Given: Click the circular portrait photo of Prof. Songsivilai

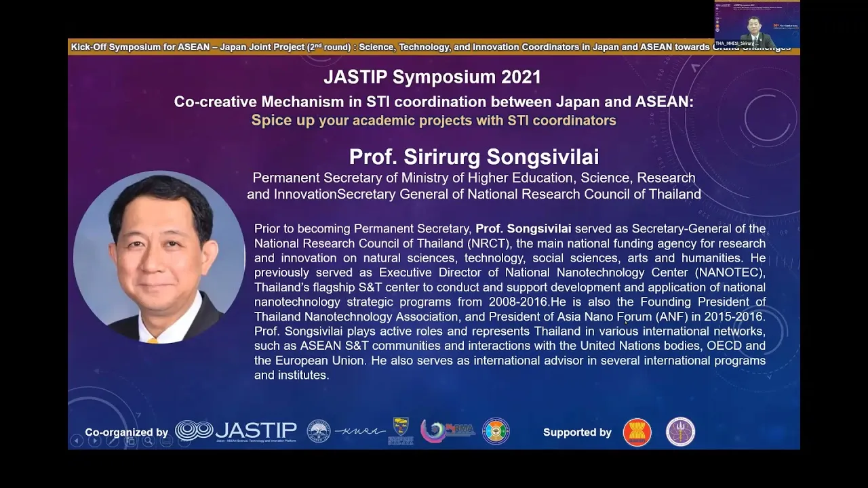Looking at the screenshot, I should tap(159, 257).
